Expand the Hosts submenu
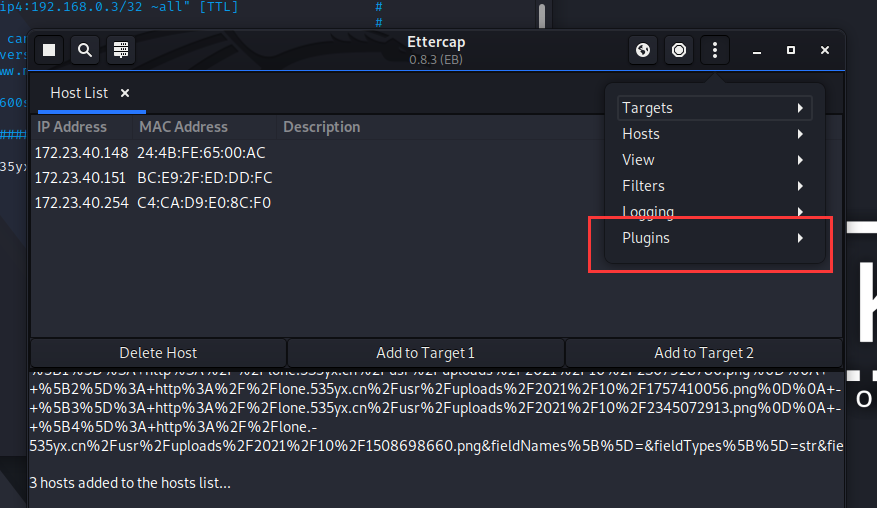877x508 pixels. tap(714, 134)
